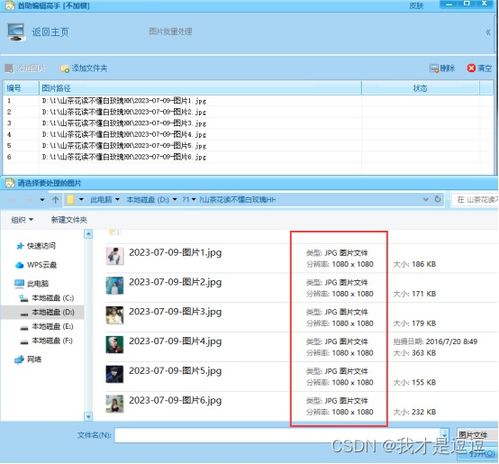Expand the 此电脑 breadcrumb dropdown arrow
This screenshot has width=499, height=464.
[x=117, y=200]
